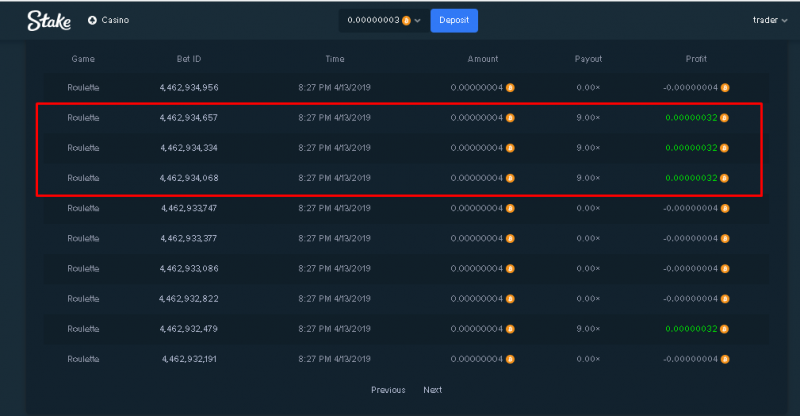Open the trader account dropdown

pos(770,20)
